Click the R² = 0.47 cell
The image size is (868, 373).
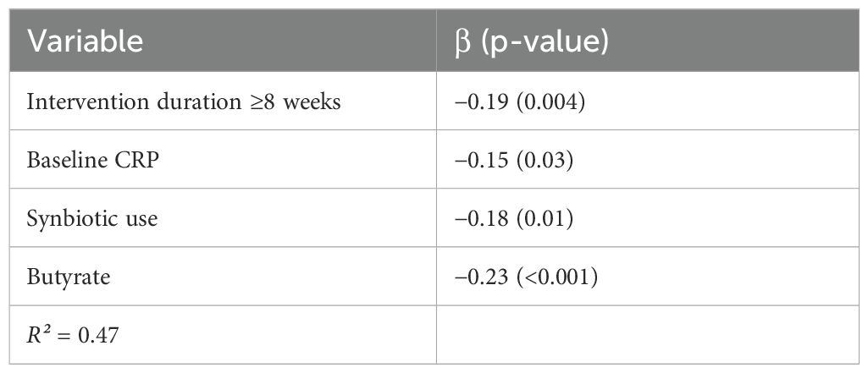72,335
